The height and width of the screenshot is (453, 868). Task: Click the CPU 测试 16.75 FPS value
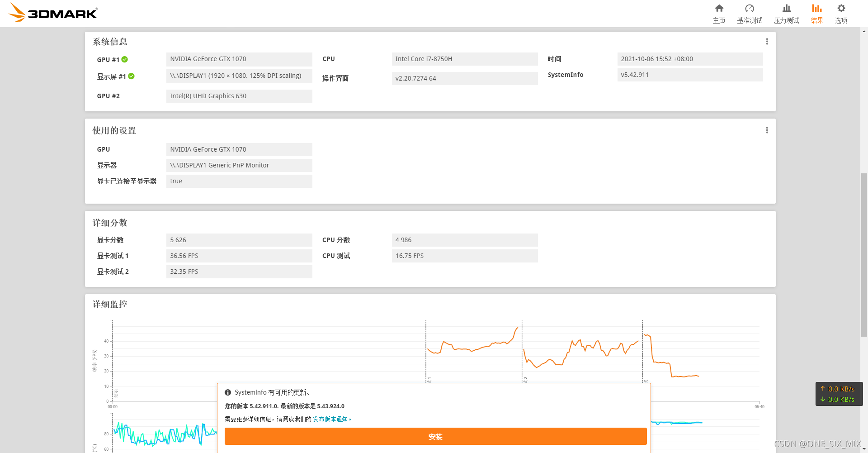pyautogui.click(x=465, y=256)
